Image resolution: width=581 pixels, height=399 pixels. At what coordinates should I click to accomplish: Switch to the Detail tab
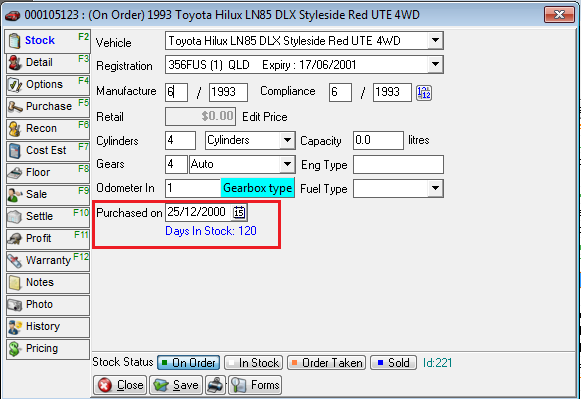[x=48, y=63]
